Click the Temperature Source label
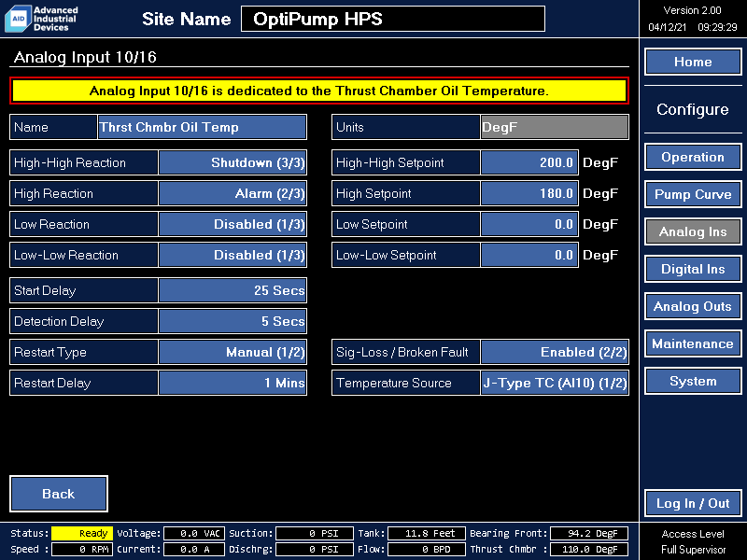The width and height of the screenshot is (747, 560). [x=393, y=383]
